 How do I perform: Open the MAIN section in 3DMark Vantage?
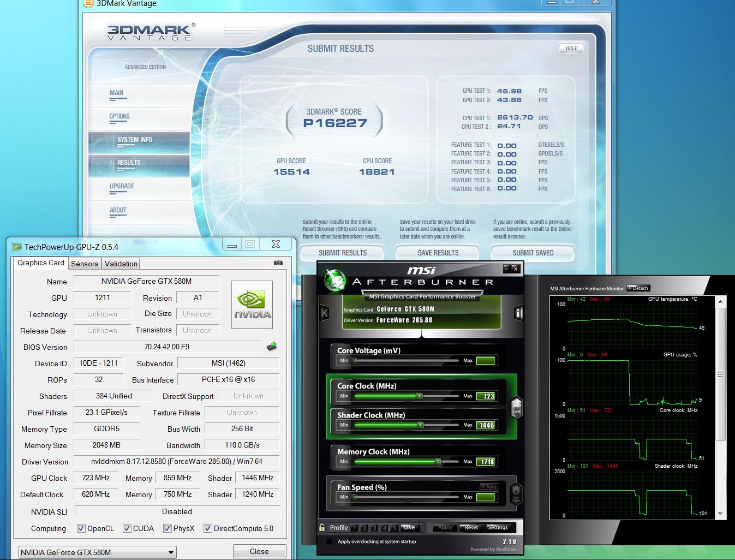[117, 93]
